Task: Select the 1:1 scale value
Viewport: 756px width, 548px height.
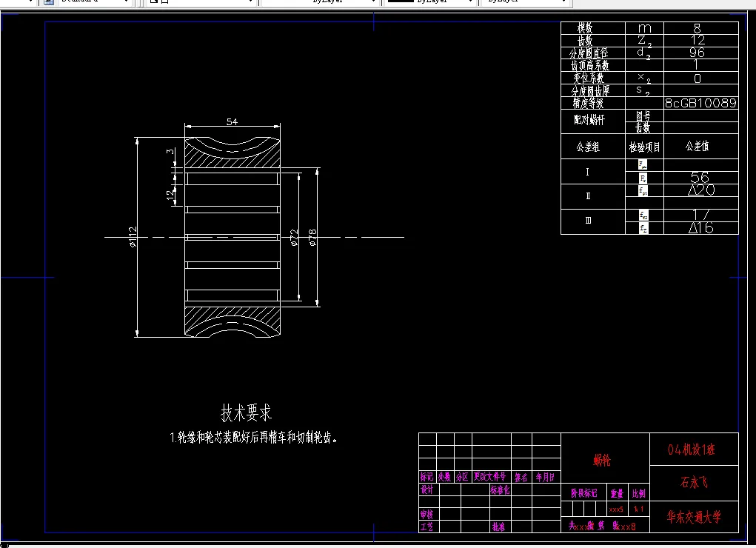Action: pyautogui.click(x=638, y=509)
